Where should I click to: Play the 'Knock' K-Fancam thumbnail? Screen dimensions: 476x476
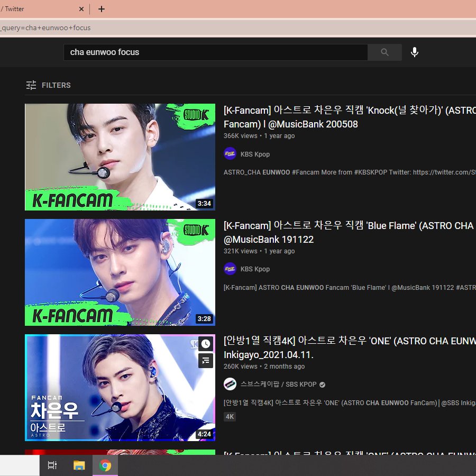click(120, 157)
